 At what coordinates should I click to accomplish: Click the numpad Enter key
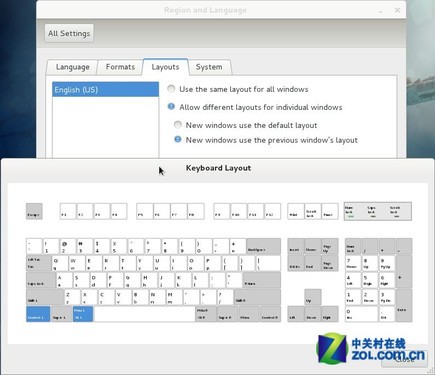click(404, 306)
